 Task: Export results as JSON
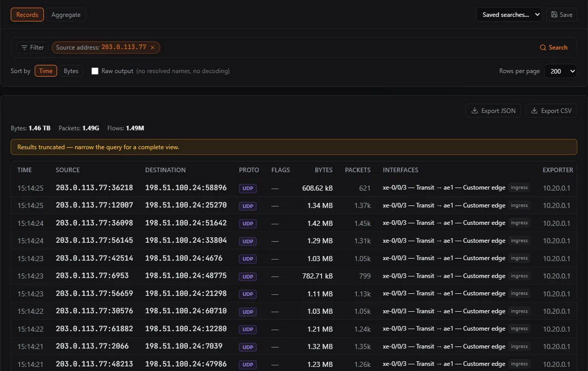493,111
